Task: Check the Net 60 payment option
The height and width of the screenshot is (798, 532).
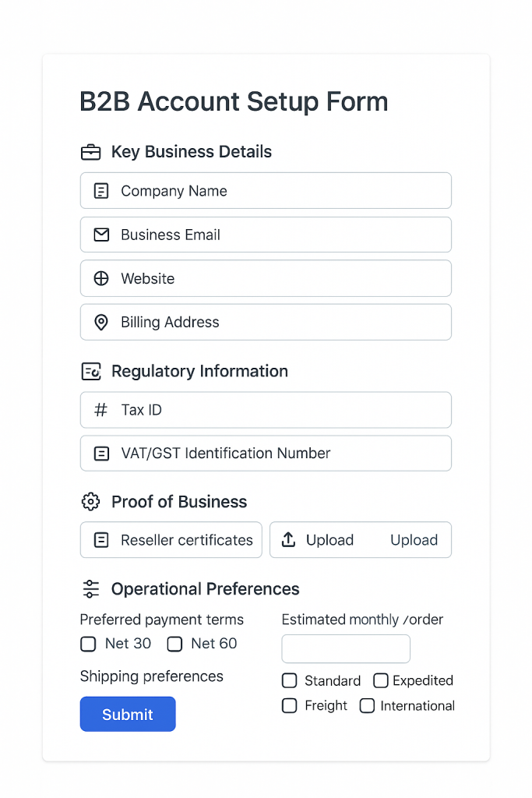Action: click(x=174, y=644)
